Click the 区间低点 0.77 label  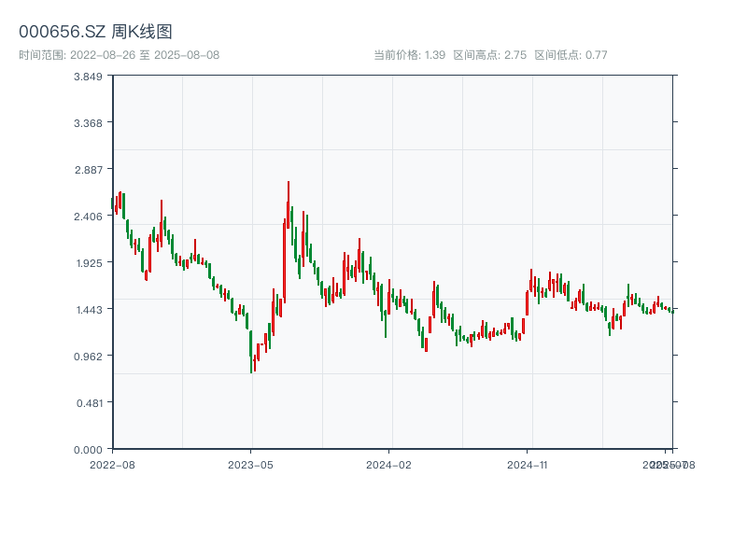click(x=571, y=55)
